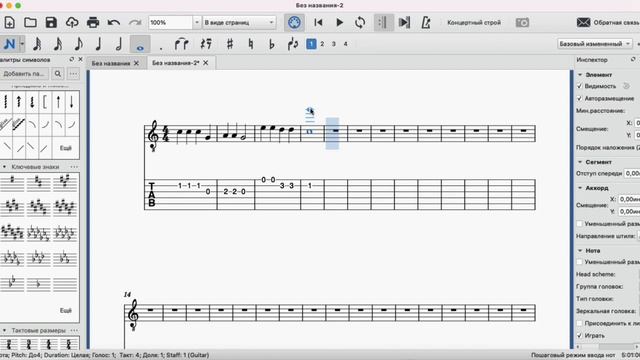Apply sharp accidental
The height and width of the screenshot is (360, 640).
pyautogui.click(x=230, y=44)
